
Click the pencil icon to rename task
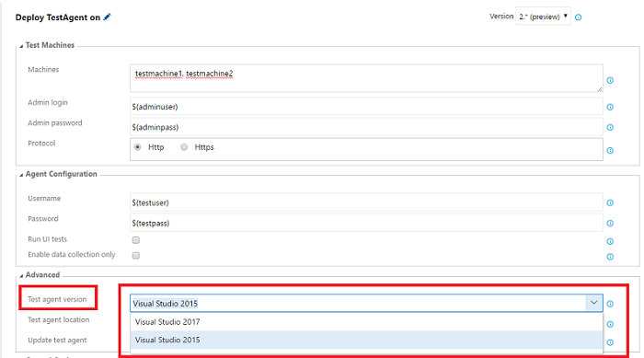tap(107, 17)
